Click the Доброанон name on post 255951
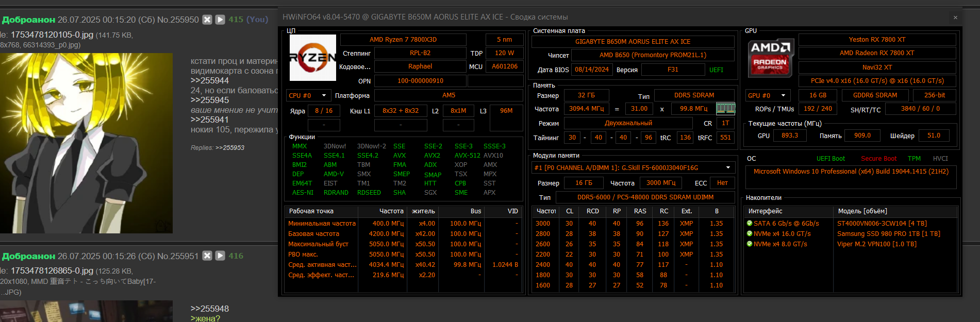Screen dimensions: 980x322 (x=29, y=256)
